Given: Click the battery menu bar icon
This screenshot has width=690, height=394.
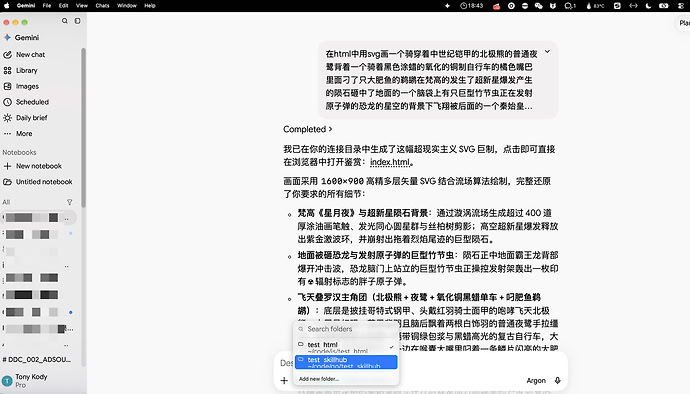Looking at the screenshot, I should point(664,6).
